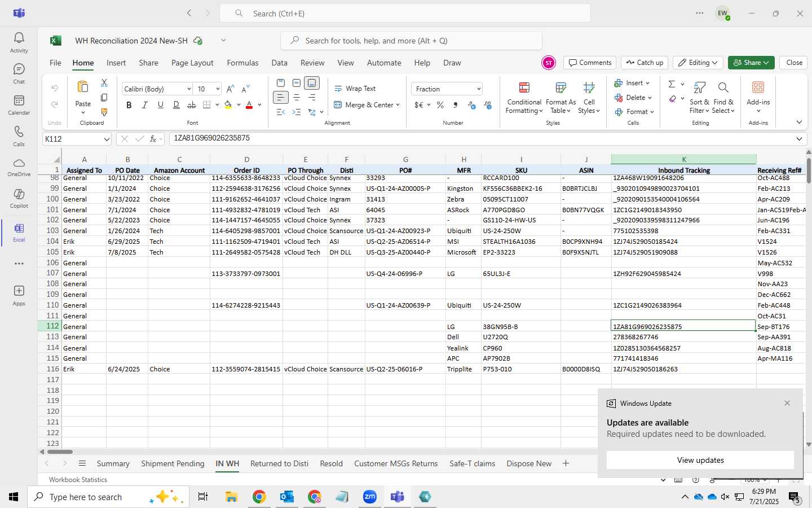Open Chat in the Teams sidebar
Image resolution: width=812 pixels, height=508 pixels.
tap(19, 73)
